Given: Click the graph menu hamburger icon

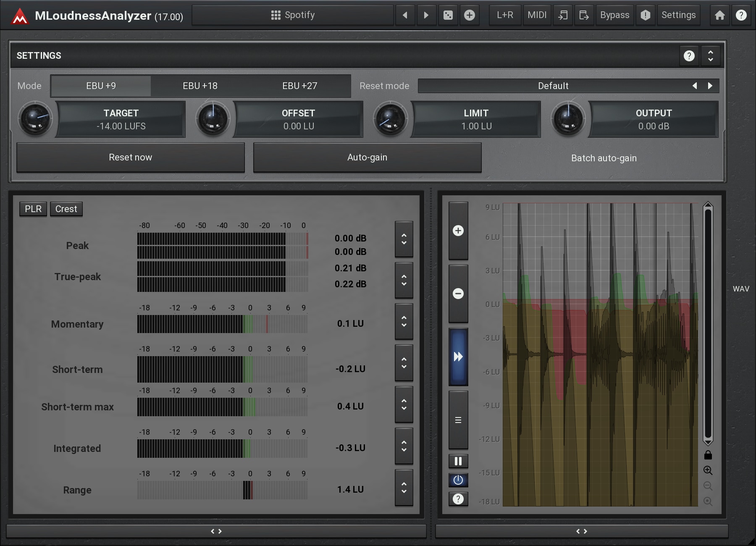Looking at the screenshot, I should click(x=458, y=420).
